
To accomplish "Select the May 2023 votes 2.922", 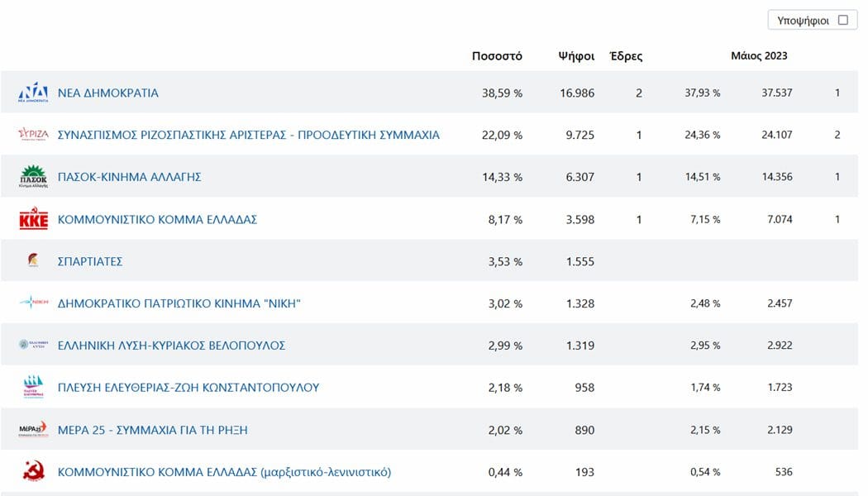I will 780,345.
